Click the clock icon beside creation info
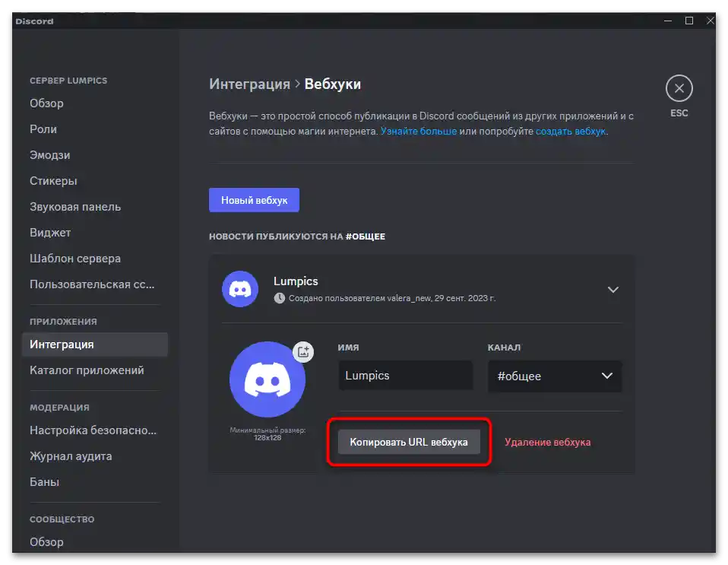This screenshot has width=728, height=565. (280, 298)
